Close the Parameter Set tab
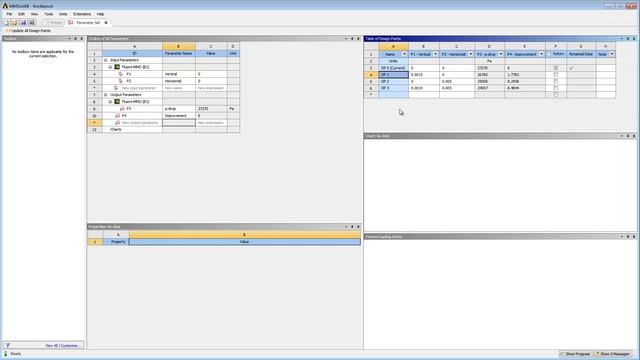Viewport: 640px width, 360px height. click(x=106, y=23)
